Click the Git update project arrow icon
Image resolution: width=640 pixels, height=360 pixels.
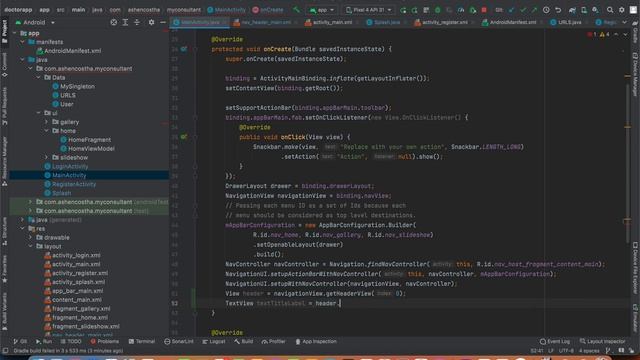tap(511, 10)
